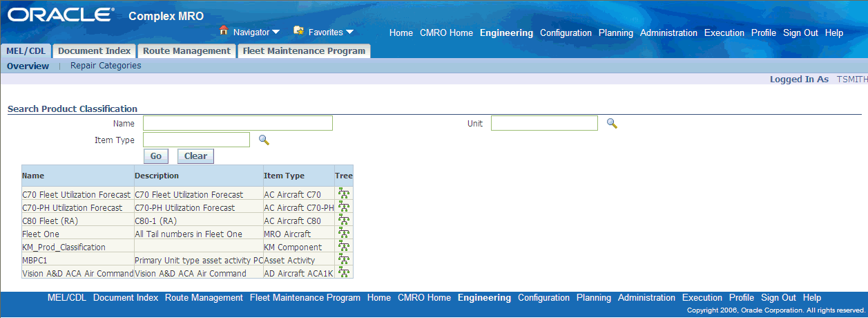
Task: Open tree for C70 Fleet Utilization Forecast
Action: coord(344,194)
